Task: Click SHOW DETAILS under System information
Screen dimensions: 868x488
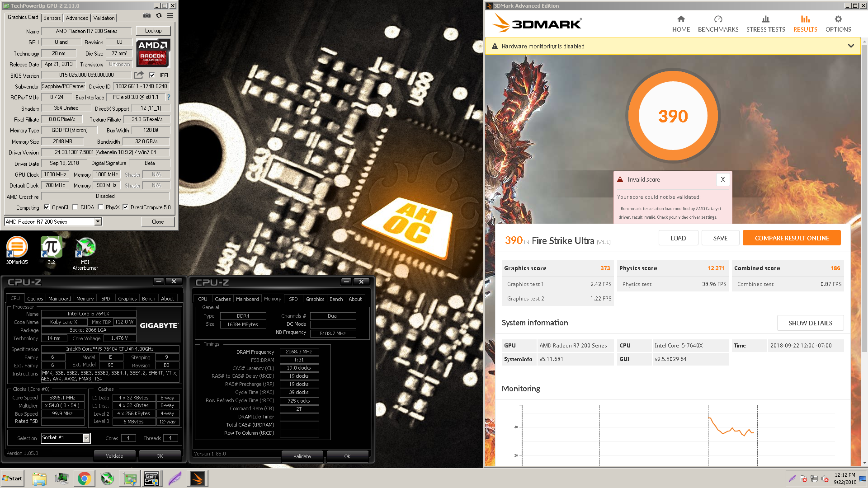Action: point(810,323)
